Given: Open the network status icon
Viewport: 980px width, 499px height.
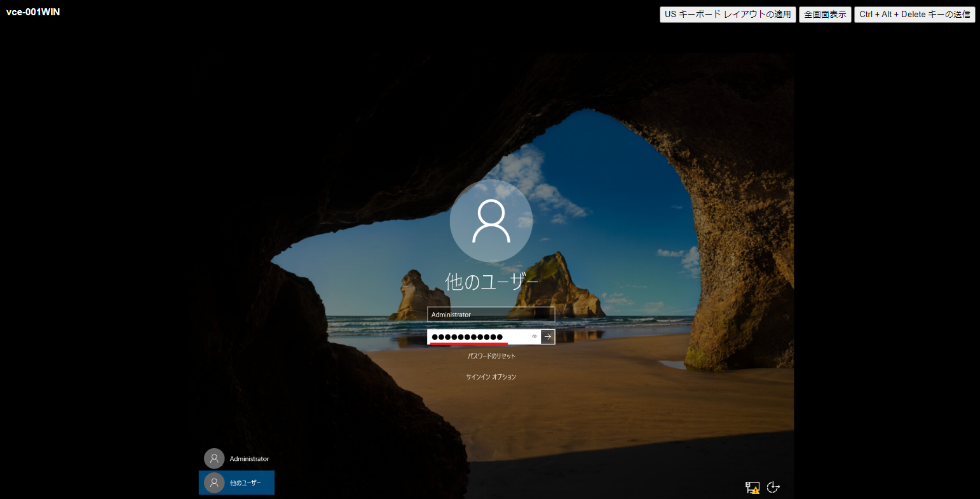Looking at the screenshot, I should point(752,488).
